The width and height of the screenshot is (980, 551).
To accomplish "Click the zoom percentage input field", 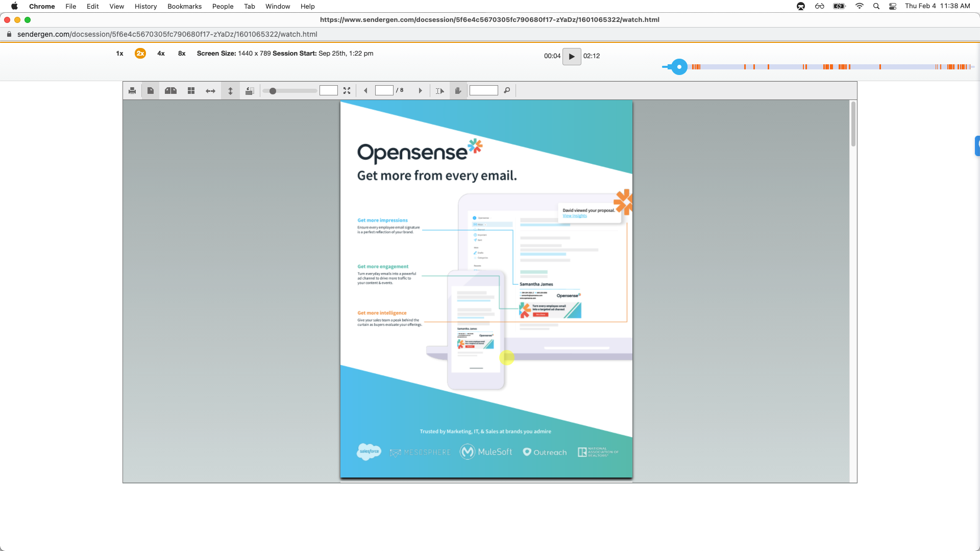I will [x=329, y=91].
